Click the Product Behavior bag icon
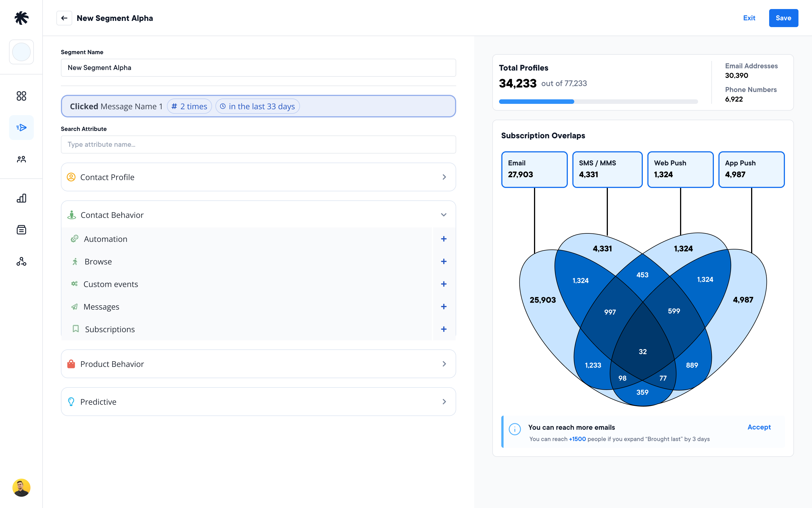 tap(71, 364)
